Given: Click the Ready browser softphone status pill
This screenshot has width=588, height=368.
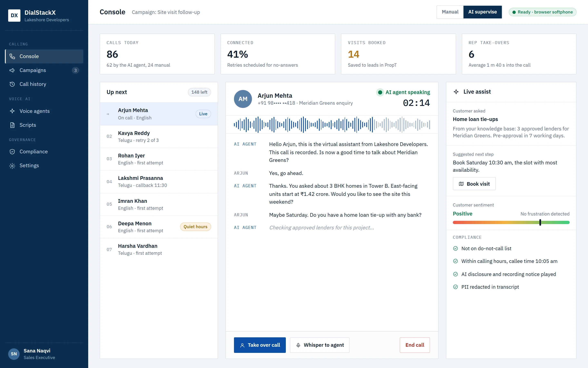Looking at the screenshot, I should [542, 12].
